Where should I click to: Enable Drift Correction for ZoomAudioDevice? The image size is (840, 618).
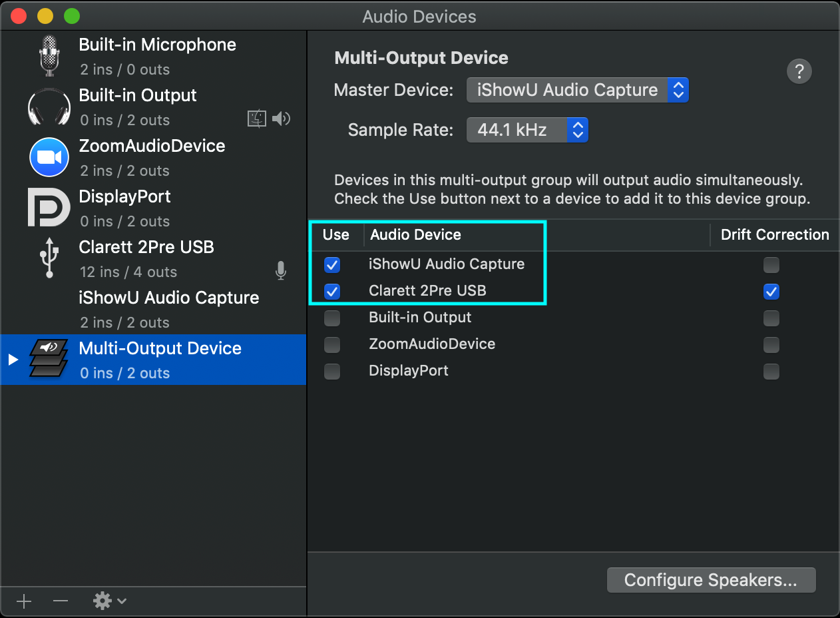tap(771, 345)
